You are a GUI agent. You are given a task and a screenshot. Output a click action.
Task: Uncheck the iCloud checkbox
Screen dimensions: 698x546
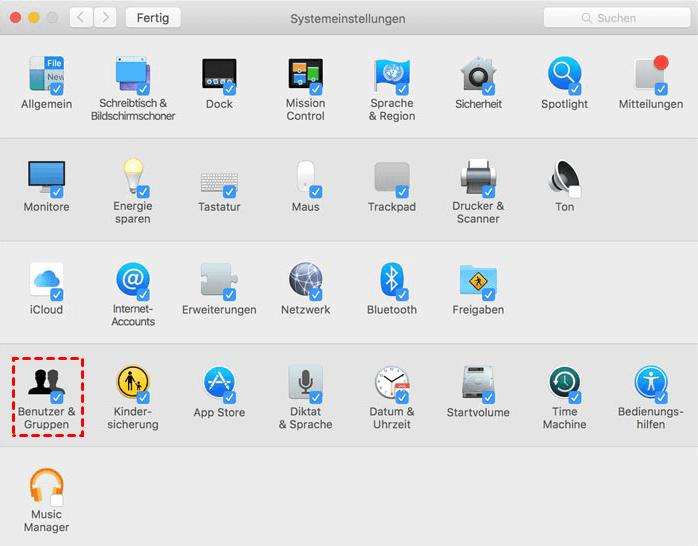coord(57,294)
